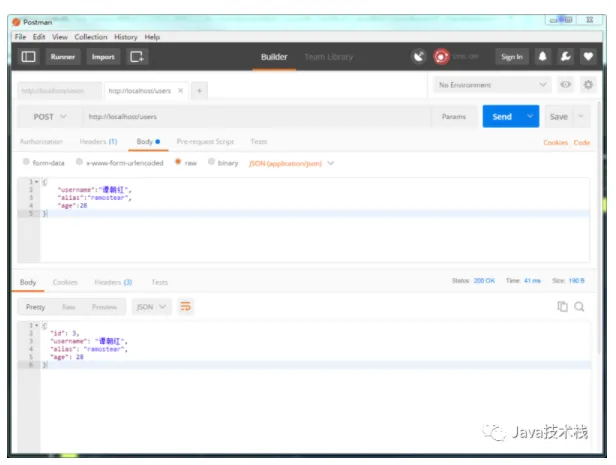Toggle the sidebar panel icon
The image size is (616, 465).
click(x=28, y=57)
